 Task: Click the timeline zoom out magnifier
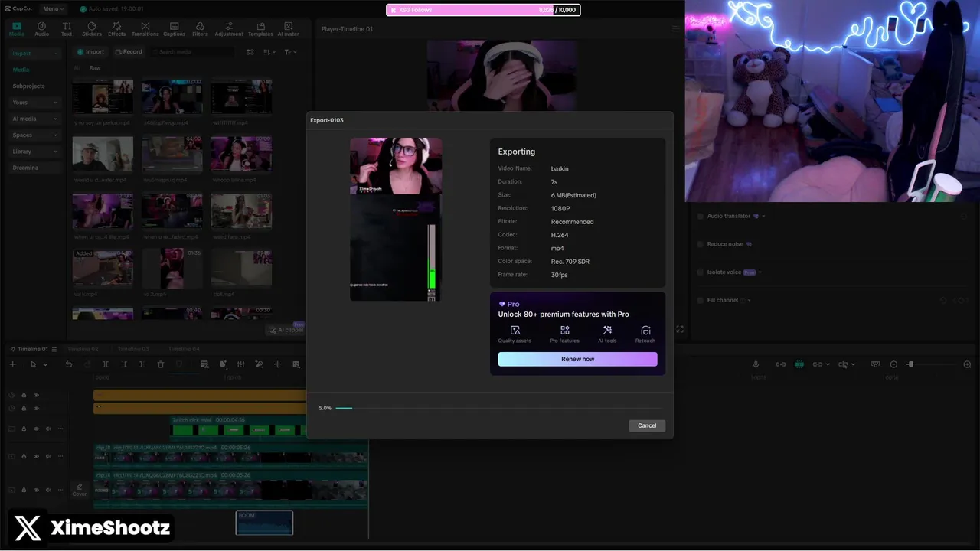pyautogui.click(x=893, y=364)
